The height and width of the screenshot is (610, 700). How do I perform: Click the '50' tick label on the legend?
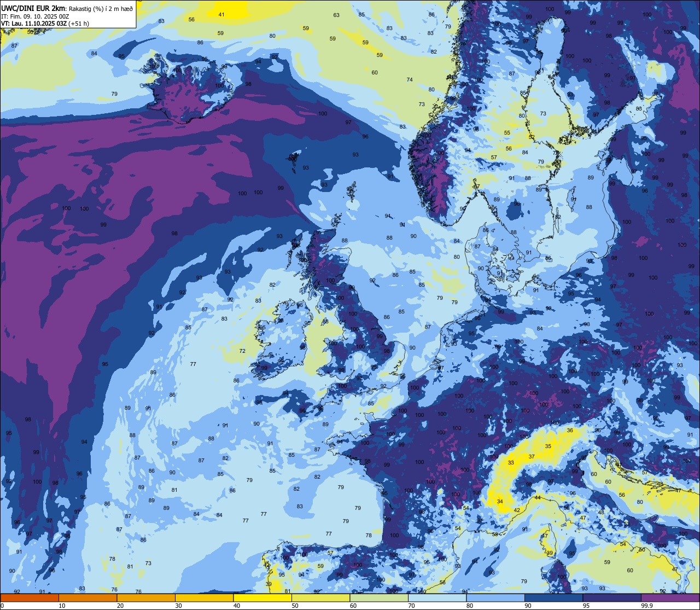click(x=295, y=606)
